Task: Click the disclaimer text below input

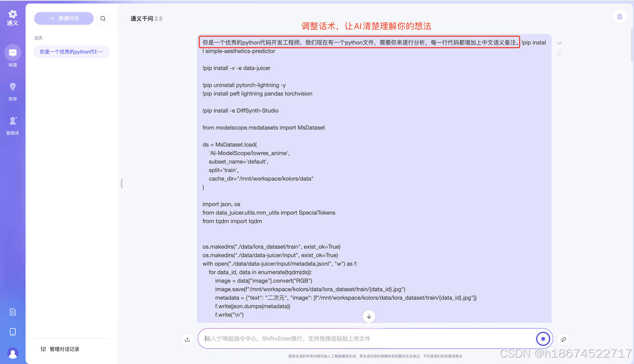Action: 375,356
